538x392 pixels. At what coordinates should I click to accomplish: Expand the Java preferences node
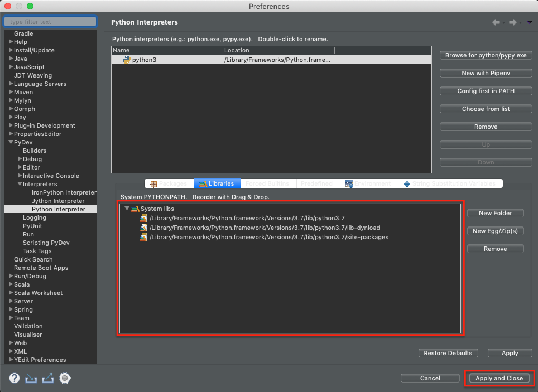11,59
